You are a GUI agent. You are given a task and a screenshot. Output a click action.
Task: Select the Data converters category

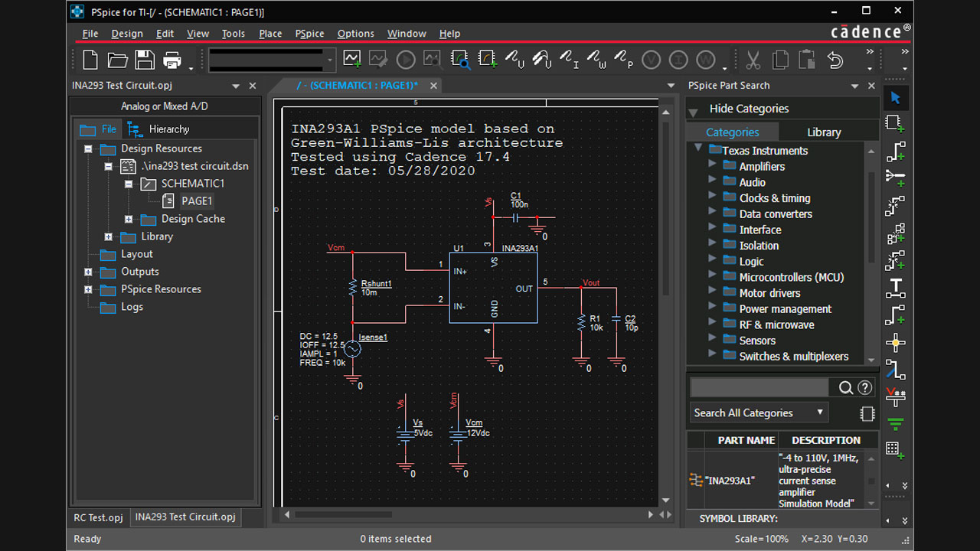(x=776, y=214)
